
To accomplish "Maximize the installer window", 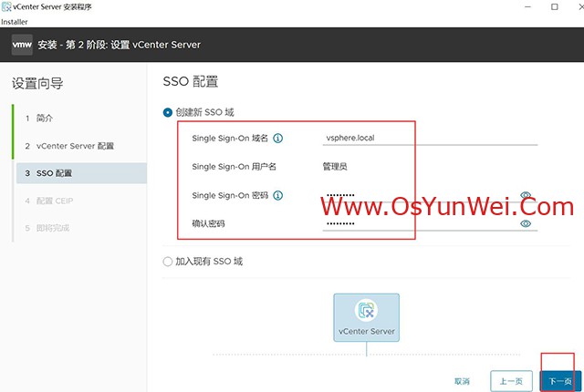I will (x=555, y=6).
